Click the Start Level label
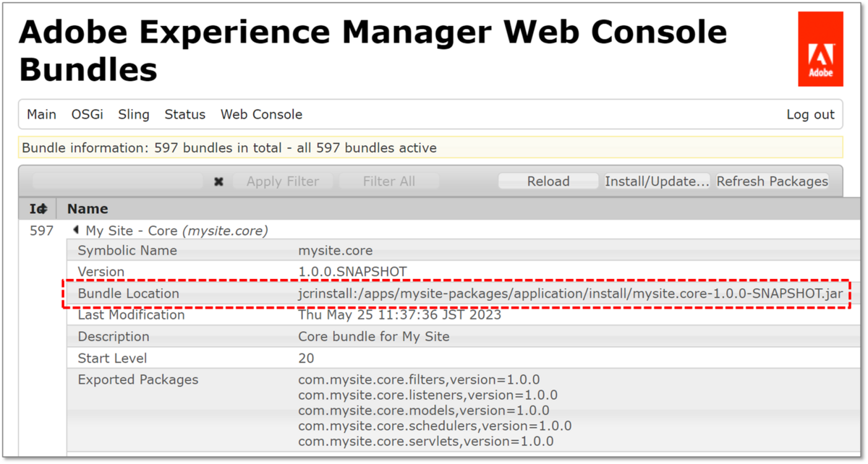Image resolution: width=868 pixels, height=464 pixels. (112, 358)
